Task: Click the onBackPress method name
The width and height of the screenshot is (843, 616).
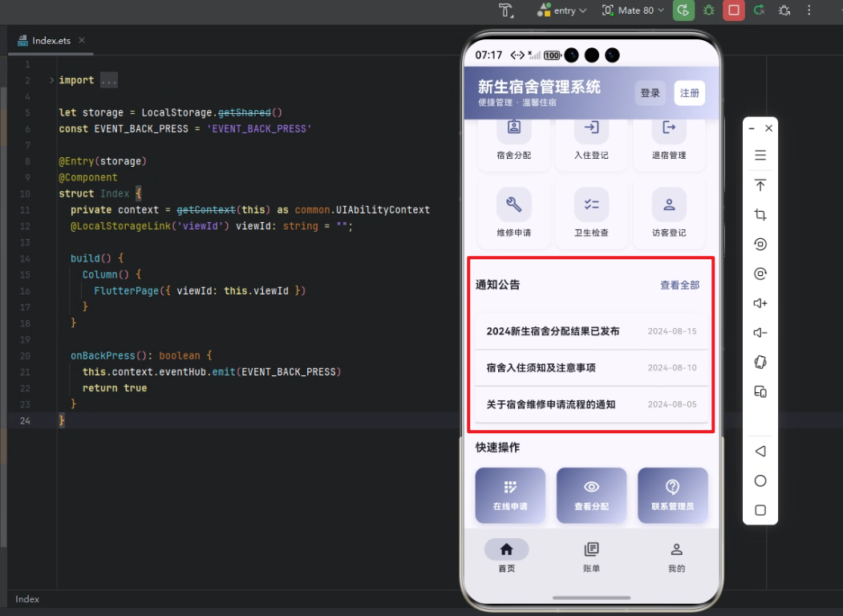Action: click(103, 356)
